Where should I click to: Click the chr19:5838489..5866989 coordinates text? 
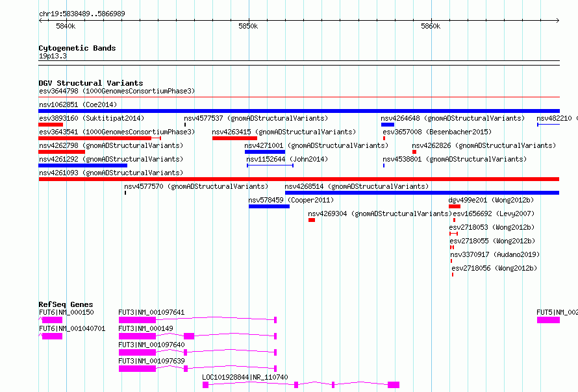(82, 14)
